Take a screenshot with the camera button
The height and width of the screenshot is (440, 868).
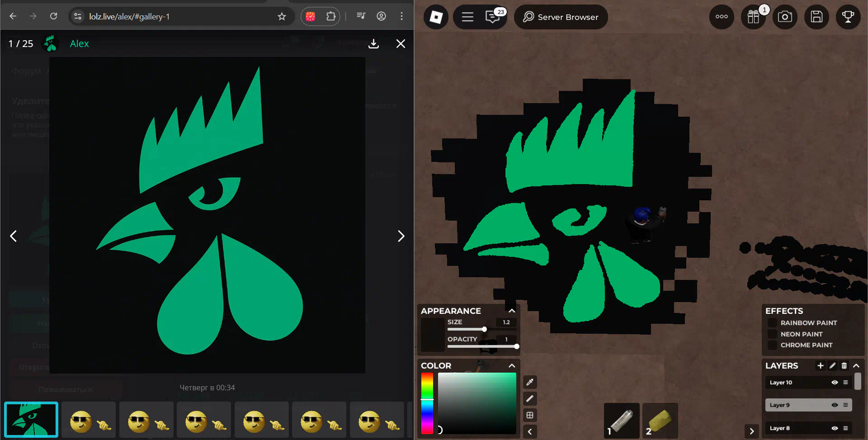tap(785, 17)
